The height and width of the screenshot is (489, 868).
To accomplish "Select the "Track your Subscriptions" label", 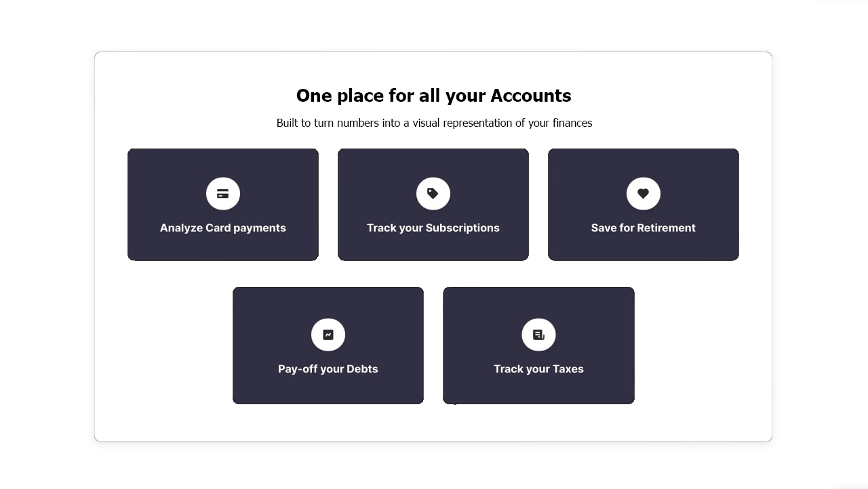I will (433, 228).
